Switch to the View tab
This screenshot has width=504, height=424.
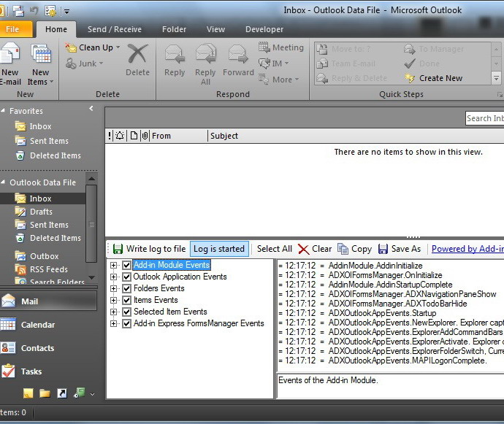coord(215,29)
